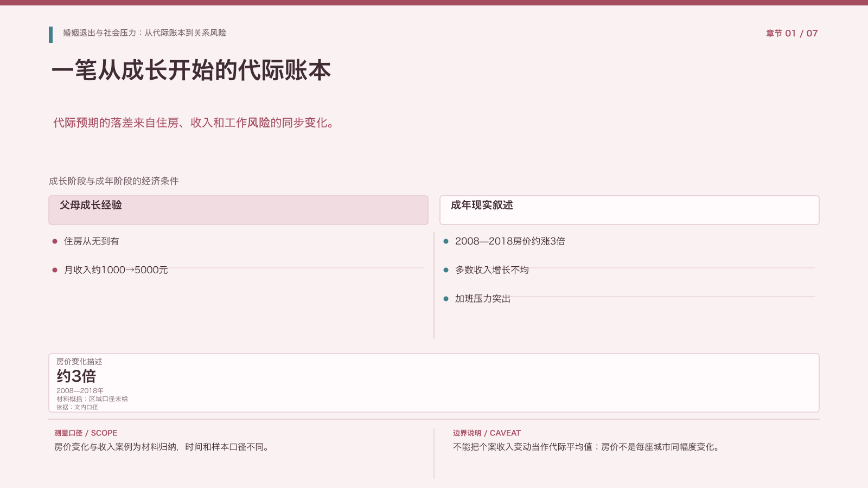Select the '父母成长经验' header box
Screen dimensions: 868x488
(238, 210)
